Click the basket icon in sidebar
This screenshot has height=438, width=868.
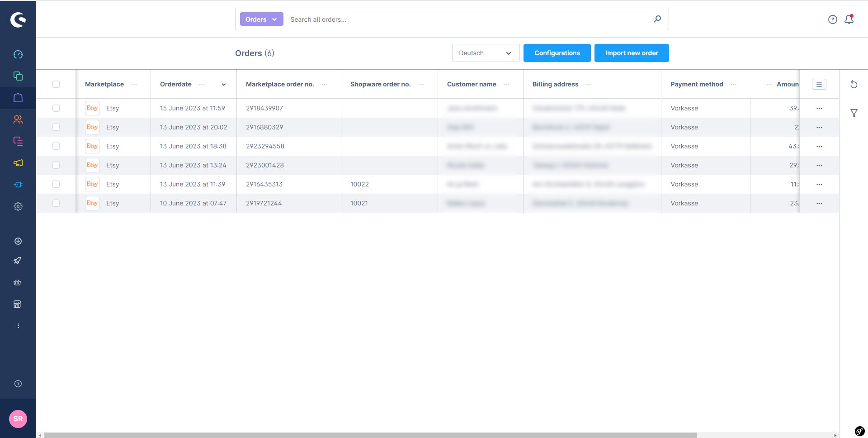click(x=17, y=282)
